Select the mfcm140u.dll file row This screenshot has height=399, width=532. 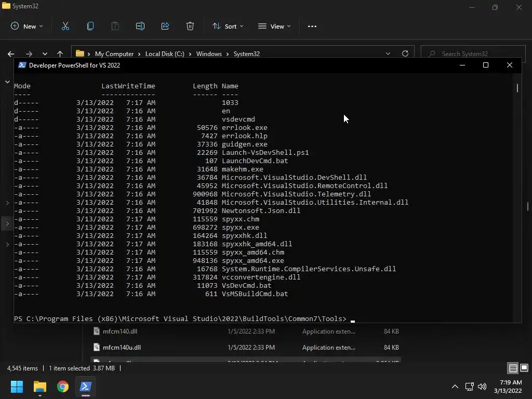pyautogui.click(x=246, y=348)
